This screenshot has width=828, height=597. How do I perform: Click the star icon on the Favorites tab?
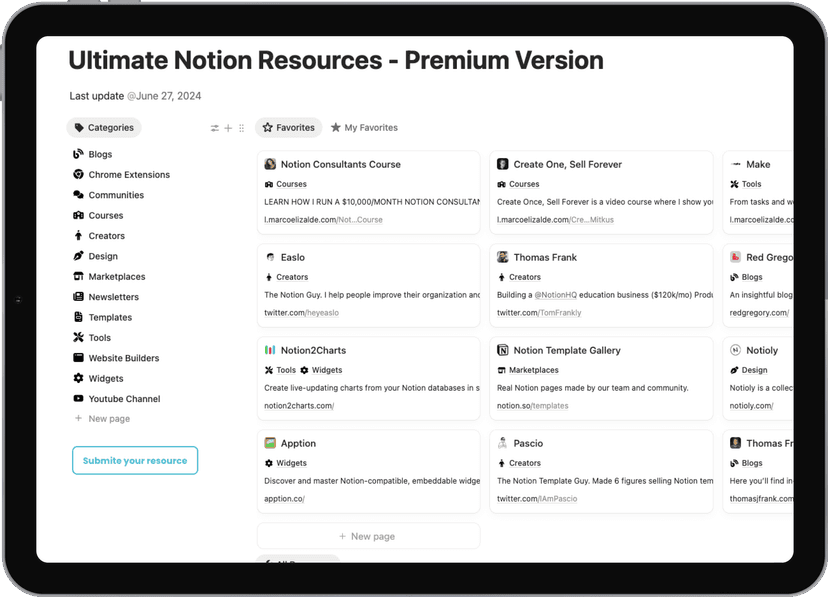266,128
